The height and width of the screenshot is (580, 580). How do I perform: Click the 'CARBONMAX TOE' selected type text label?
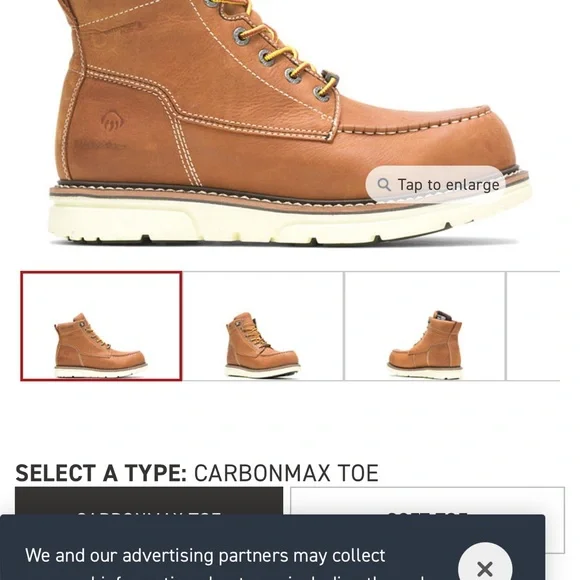[x=286, y=473]
